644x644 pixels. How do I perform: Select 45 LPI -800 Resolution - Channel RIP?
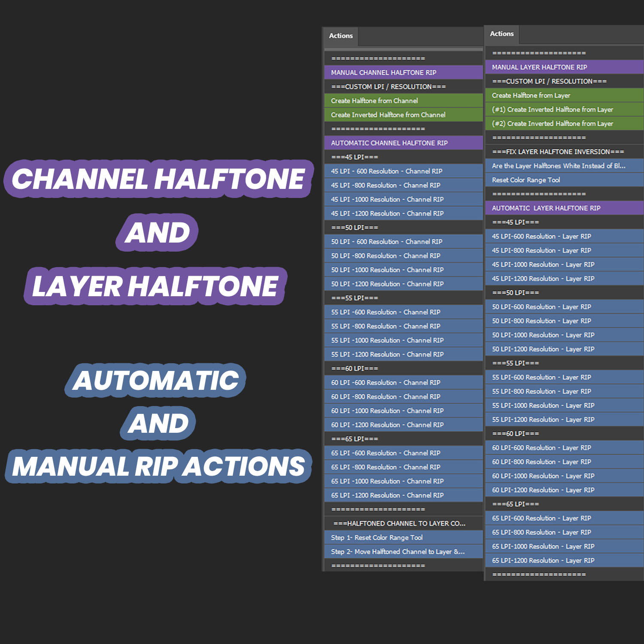click(x=404, y=185)
